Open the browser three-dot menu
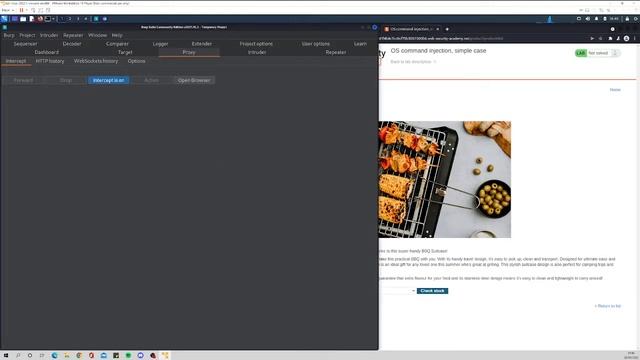Viewport: 640px width, 360px height. point(634,38)
